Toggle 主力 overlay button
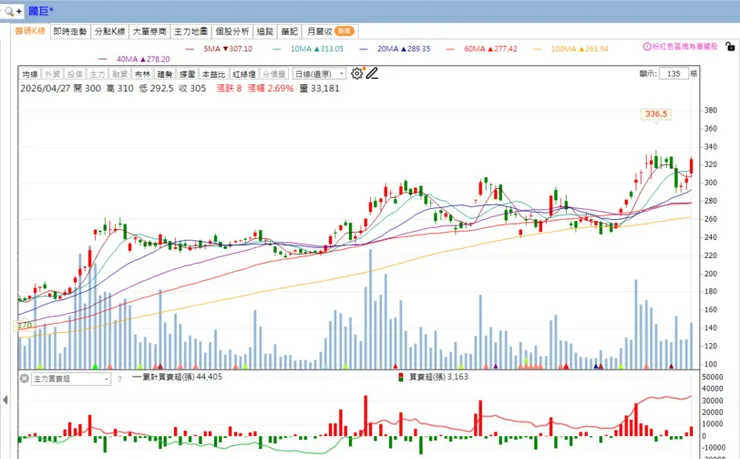740x459 pixels. (97, 74)
